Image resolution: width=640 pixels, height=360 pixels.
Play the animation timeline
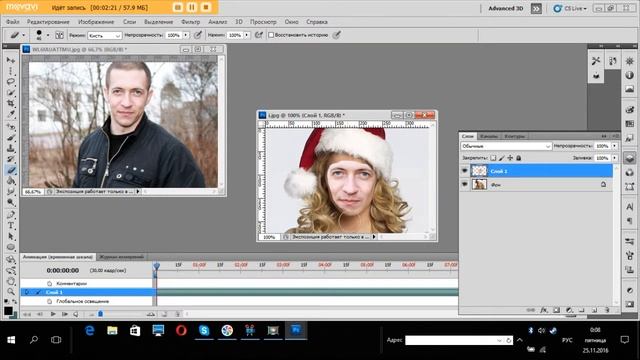[53, 314]
